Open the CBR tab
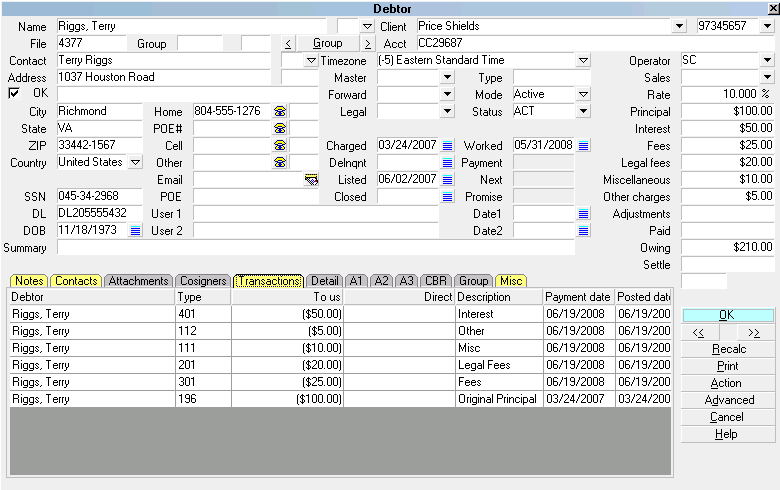 (x=436, y=281)
